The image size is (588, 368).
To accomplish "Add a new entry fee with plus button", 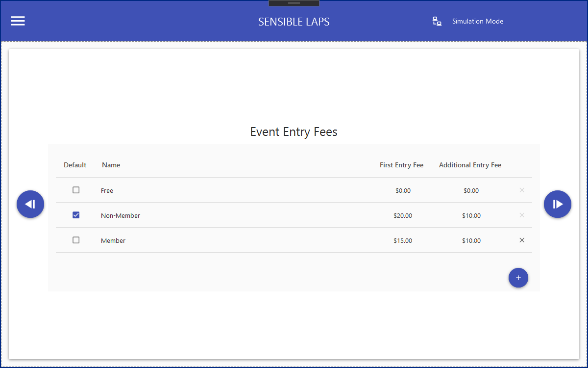I will (518, 278).
